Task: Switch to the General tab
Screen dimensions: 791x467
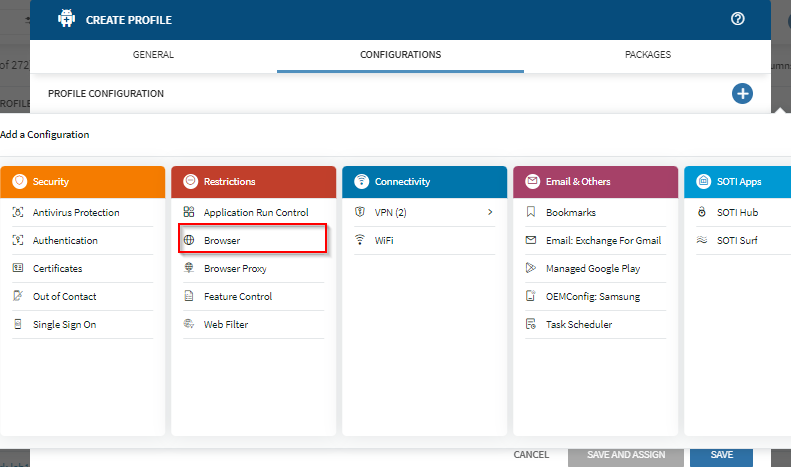Action: coord(153,55)
